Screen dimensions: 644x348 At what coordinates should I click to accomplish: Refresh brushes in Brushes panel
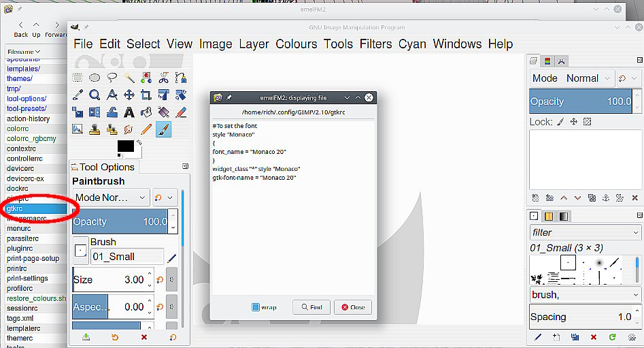click(612, 337)
